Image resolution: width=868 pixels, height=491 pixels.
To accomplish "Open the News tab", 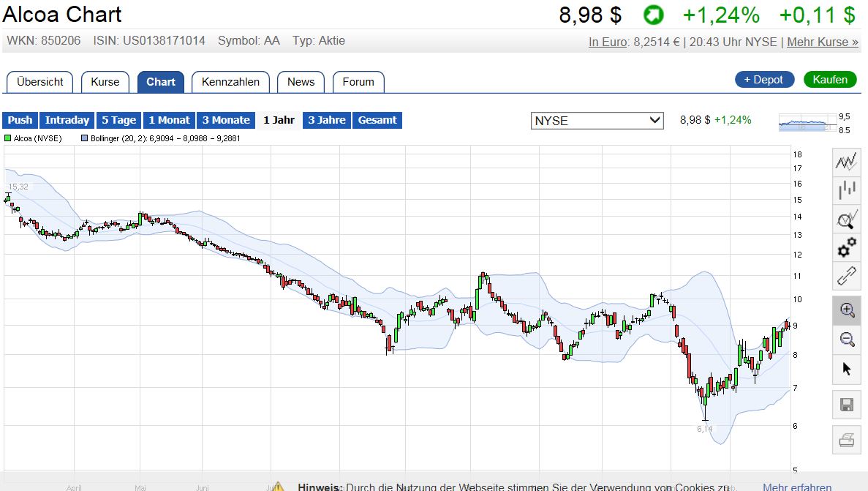I will coord(301,82).
